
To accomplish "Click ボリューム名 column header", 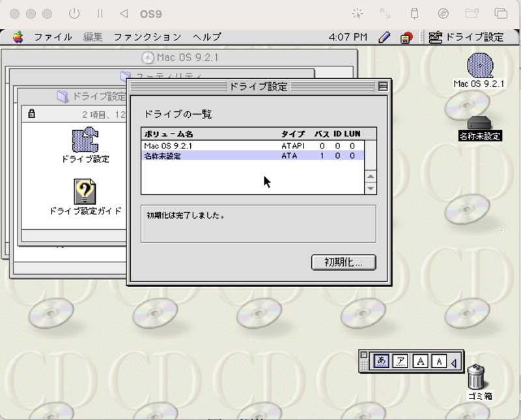I will (x=169, y=134).
